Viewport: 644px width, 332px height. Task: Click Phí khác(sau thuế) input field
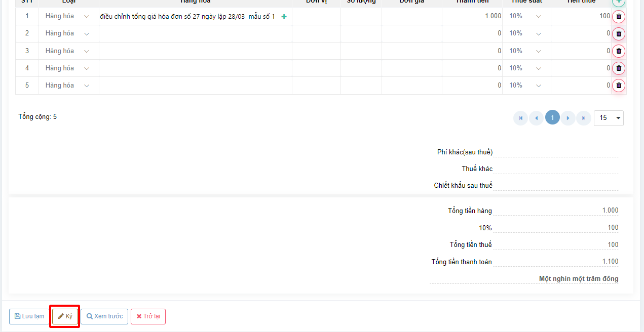tap(556, 152)
